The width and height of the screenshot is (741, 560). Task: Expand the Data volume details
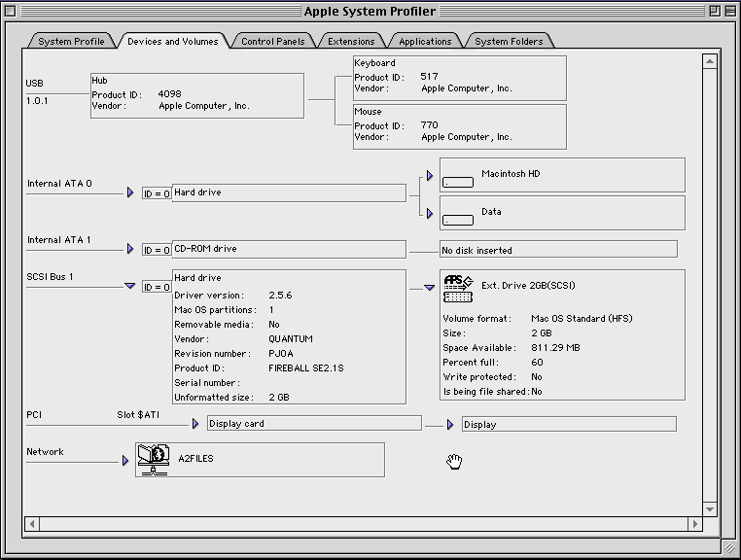coord(430,214)
